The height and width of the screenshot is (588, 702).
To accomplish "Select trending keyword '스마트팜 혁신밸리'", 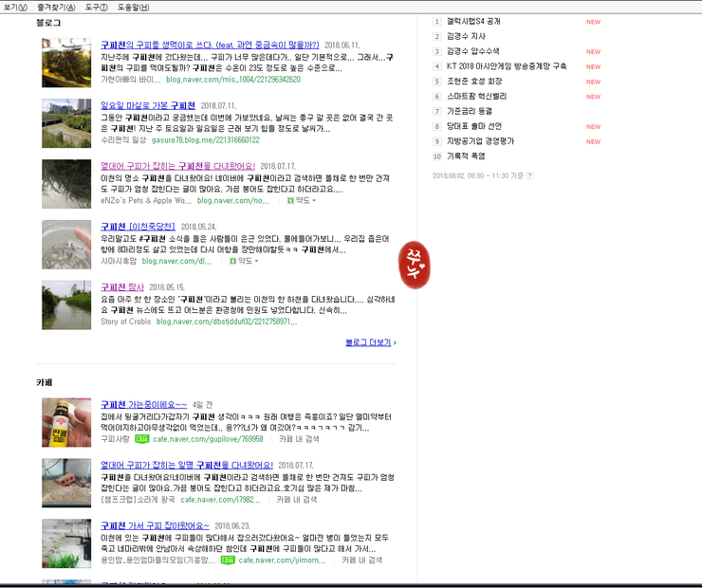I will (476, 96).
